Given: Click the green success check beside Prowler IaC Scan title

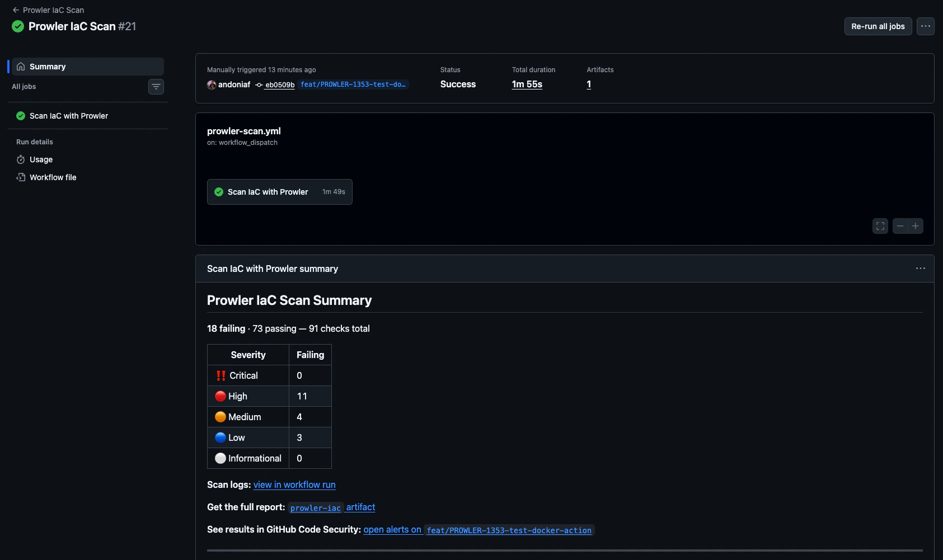Looking at the screenshot, I should pos(17,26).
